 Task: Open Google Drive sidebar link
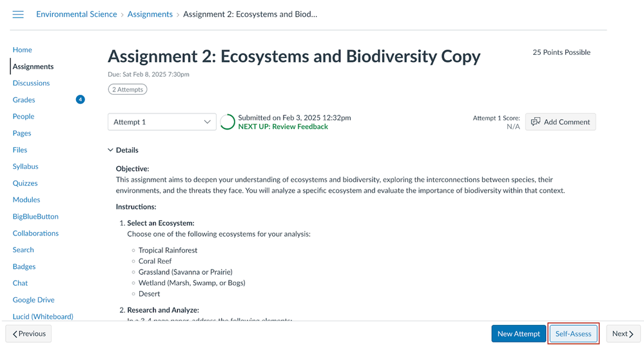[x=34, y=300]
